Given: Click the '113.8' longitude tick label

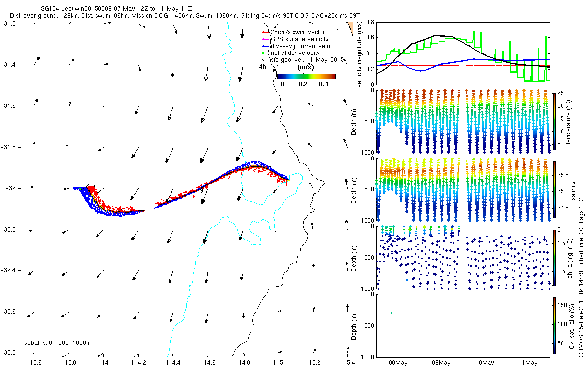Looking at the screenshot, I should point(68,363).
